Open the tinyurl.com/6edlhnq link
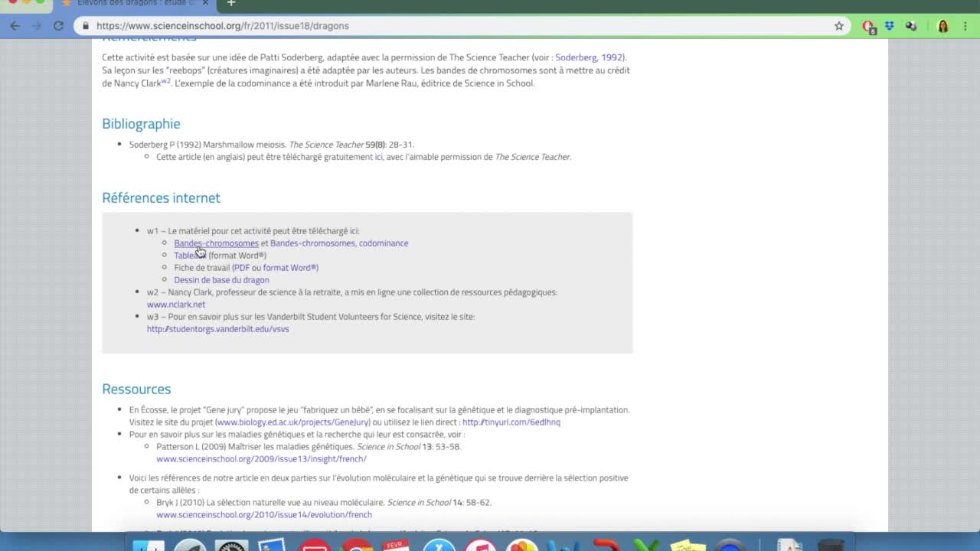The height and width of the screenshot is (551, 980). coord(511,422)
